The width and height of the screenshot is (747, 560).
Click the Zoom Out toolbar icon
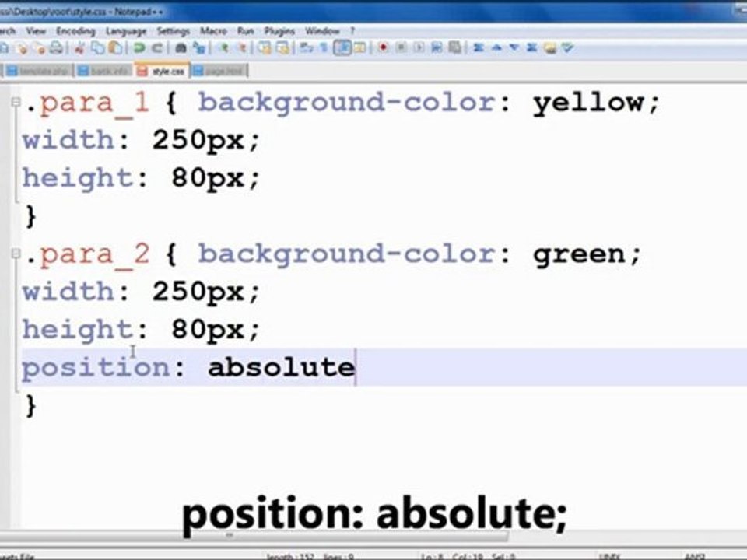pyautogui.click(x=241, y=47)
